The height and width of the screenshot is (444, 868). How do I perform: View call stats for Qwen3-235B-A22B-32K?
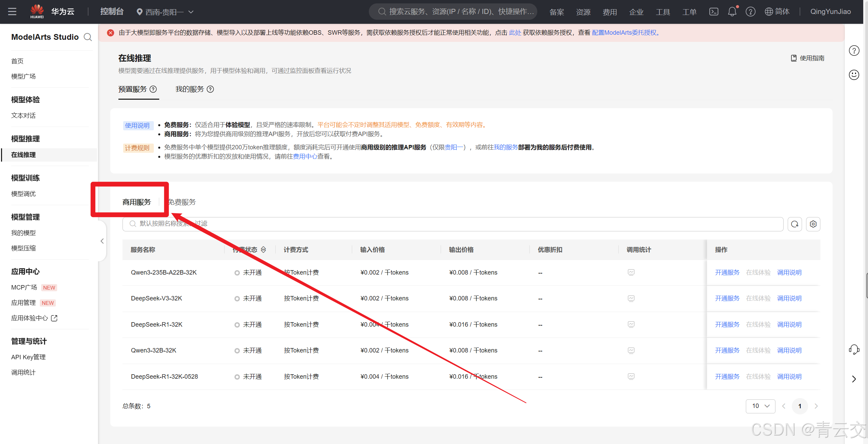click(631, 272)
